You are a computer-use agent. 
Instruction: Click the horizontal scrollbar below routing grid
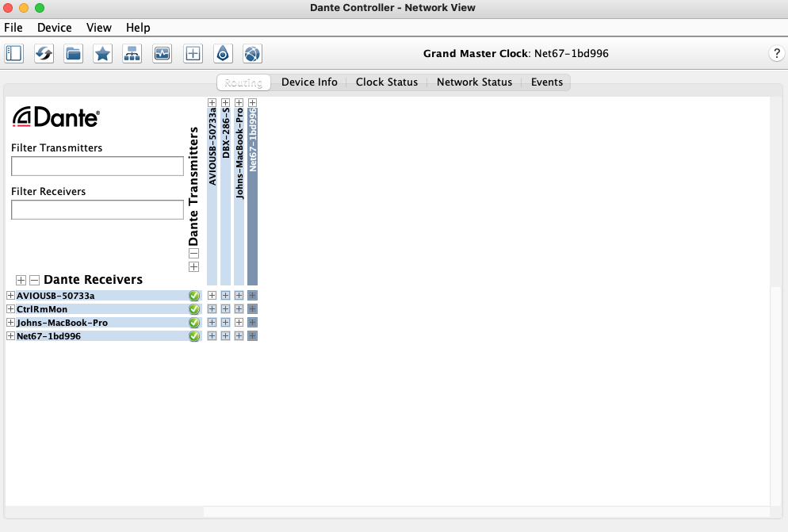tap(486, 512)
